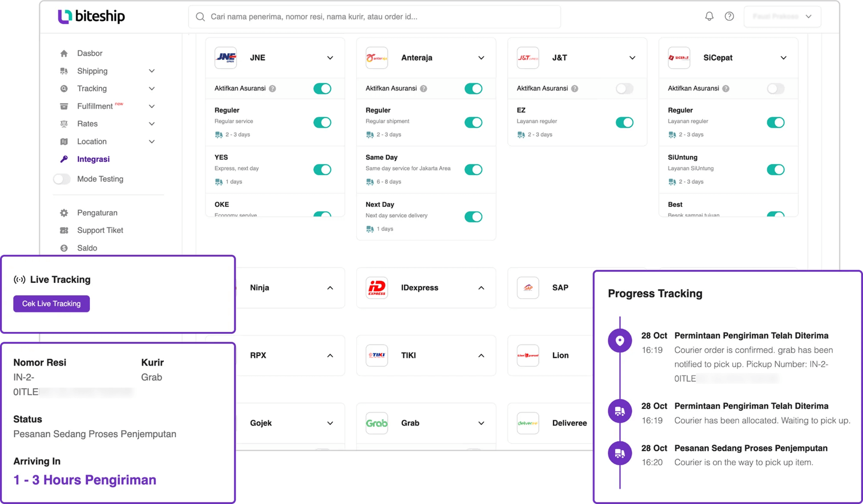Expand the RPX card chevron

coord(330,356)
